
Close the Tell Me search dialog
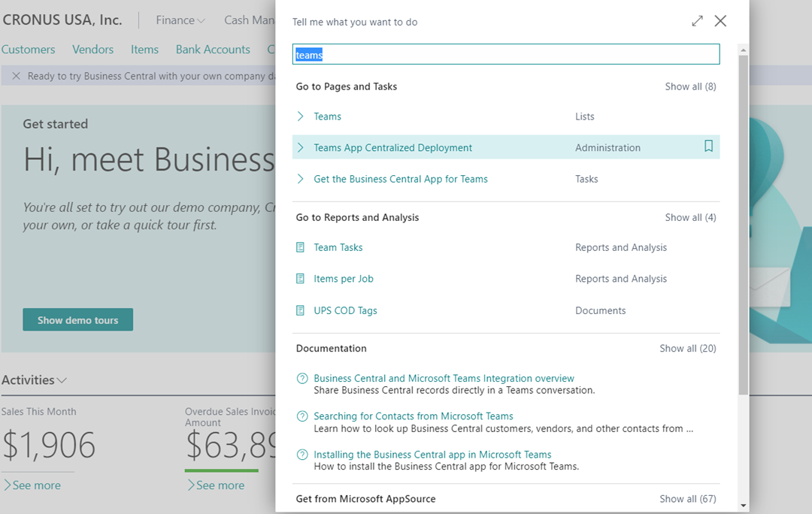click(720, 21)
